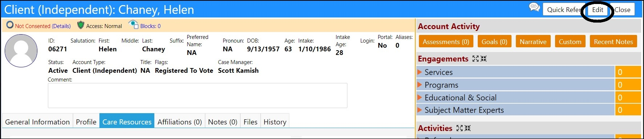Click the Intake Age value 28

339,53
